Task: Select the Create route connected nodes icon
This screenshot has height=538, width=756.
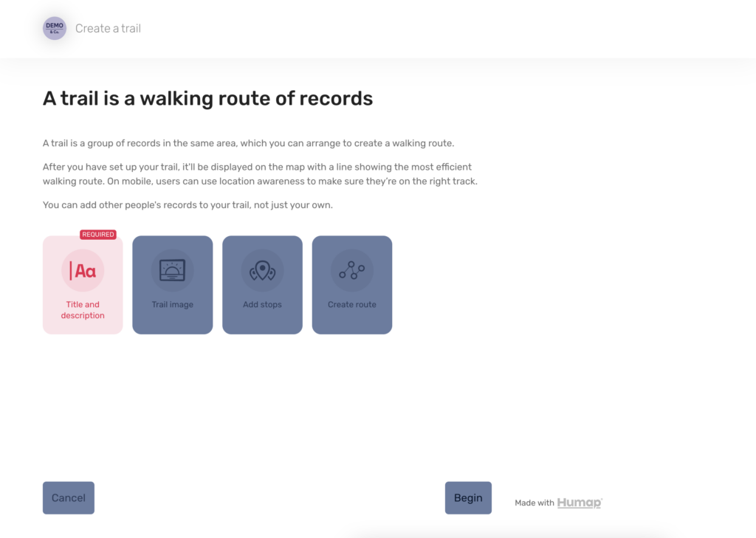Action: [x=352, y=271]
